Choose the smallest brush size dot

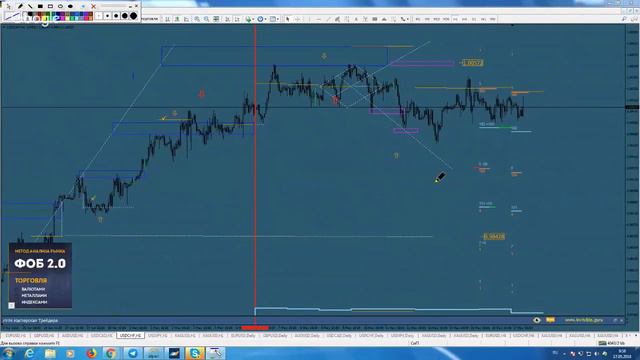(x=99, y=16)
